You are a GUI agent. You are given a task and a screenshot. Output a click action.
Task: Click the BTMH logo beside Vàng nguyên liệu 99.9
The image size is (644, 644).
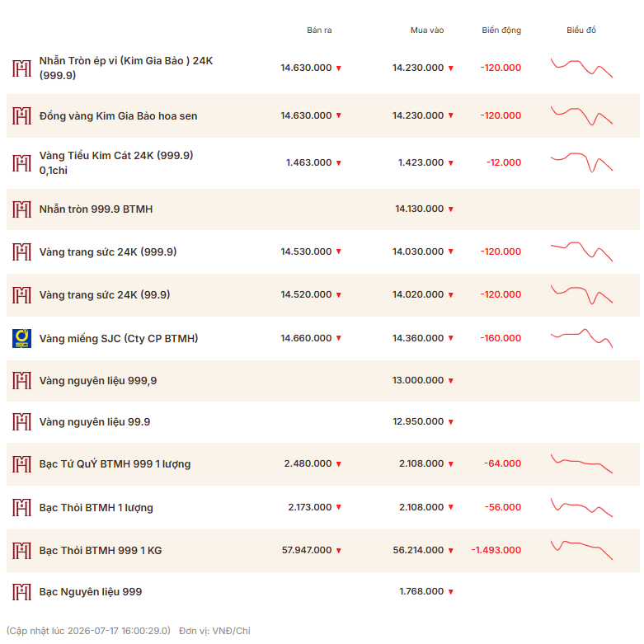click(21, 422)
